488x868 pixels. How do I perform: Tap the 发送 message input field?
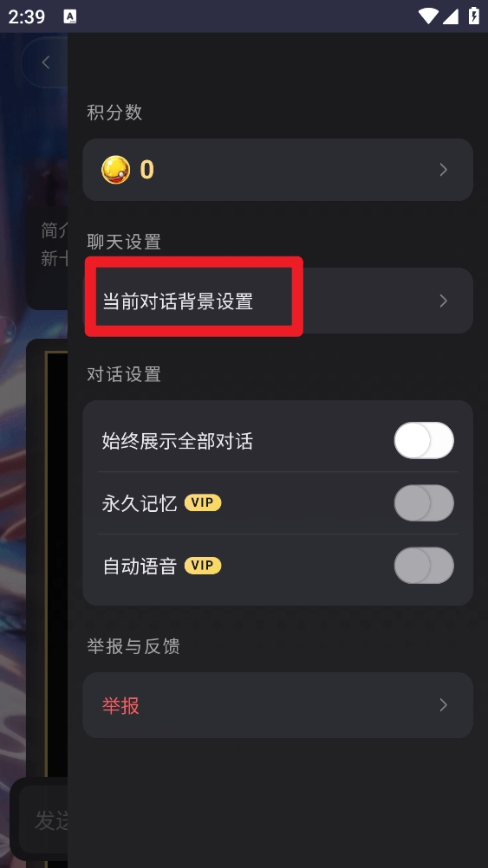point(43,819)
